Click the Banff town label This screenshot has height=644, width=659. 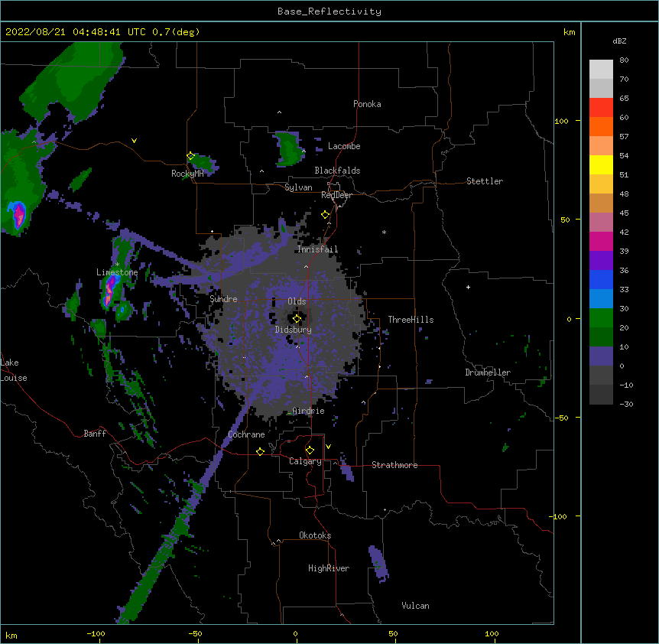tap(95, 434)
